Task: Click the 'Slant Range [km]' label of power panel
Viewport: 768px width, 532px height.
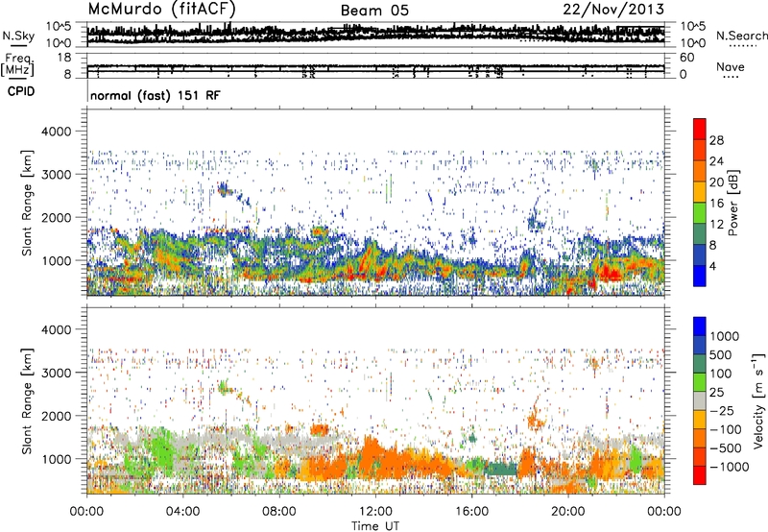Action: (27, 203)
